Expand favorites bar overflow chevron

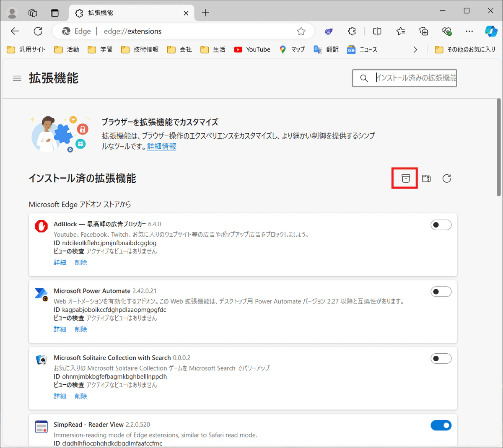pyautogui.click(x=415, y=49)
